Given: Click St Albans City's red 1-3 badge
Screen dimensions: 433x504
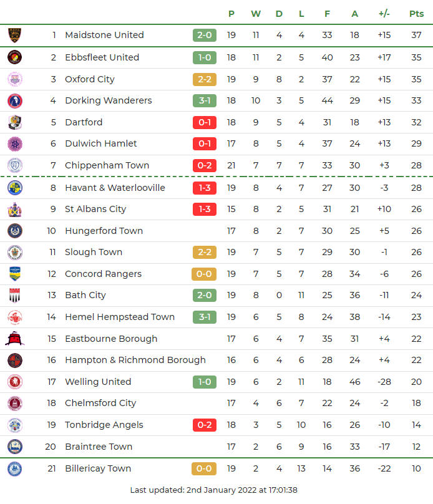Looking at the screenshot, I should [205, 209].
